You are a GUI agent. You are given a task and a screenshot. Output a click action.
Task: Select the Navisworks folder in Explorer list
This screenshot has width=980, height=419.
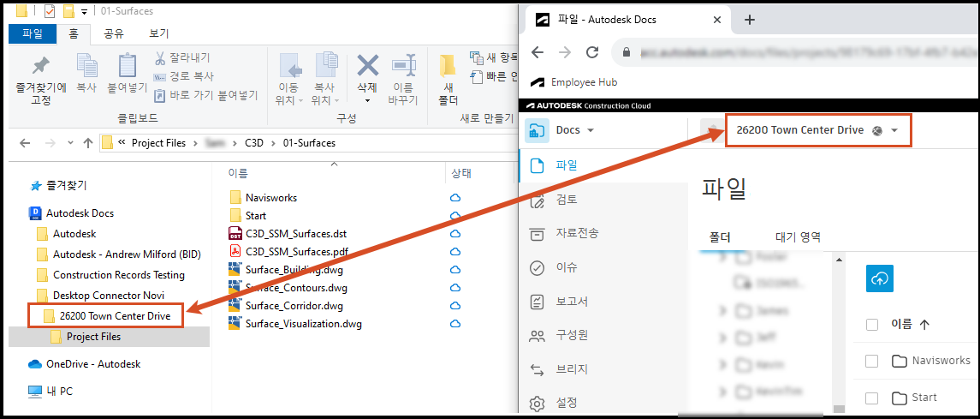point(263,198)
